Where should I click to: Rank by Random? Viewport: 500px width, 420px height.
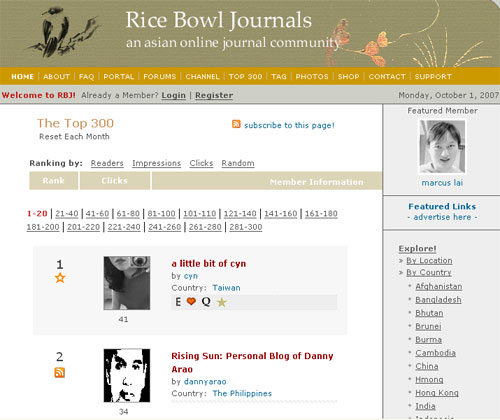238,163
